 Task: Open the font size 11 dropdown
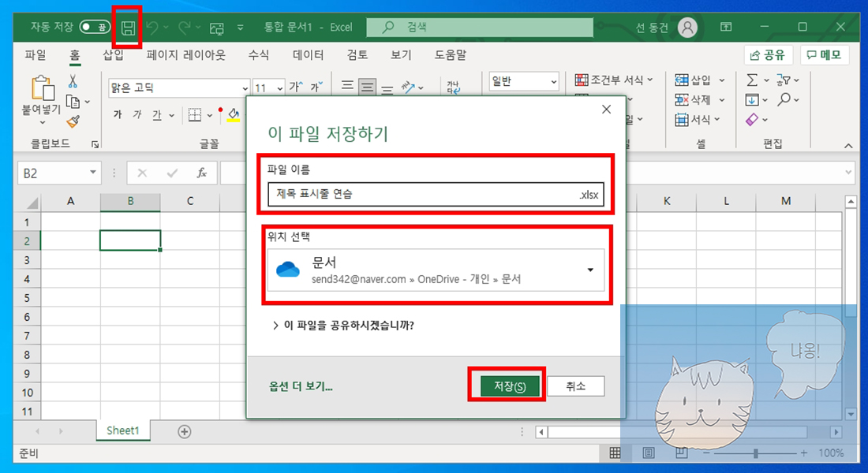pyautogui.click(x=280, y=88)
